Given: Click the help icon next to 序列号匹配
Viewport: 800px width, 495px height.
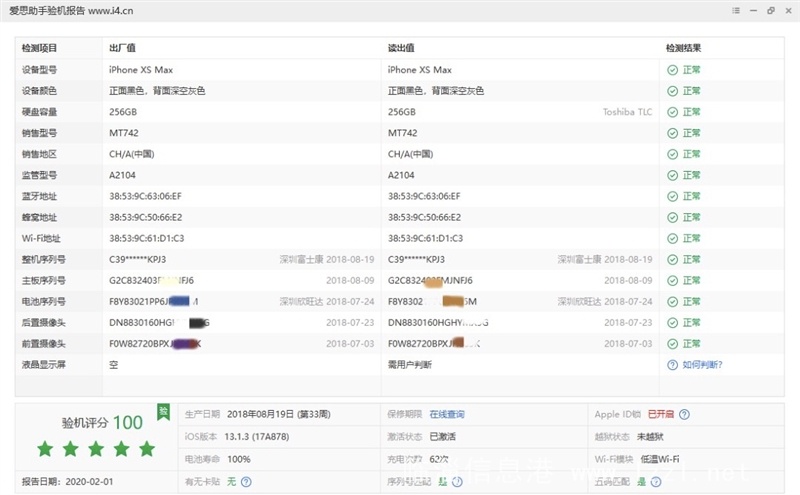Looking at the screenshot, I should click(457, 482).
